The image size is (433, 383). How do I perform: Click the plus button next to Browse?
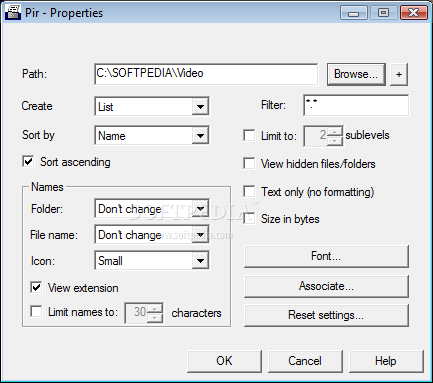tap(399, 74)
